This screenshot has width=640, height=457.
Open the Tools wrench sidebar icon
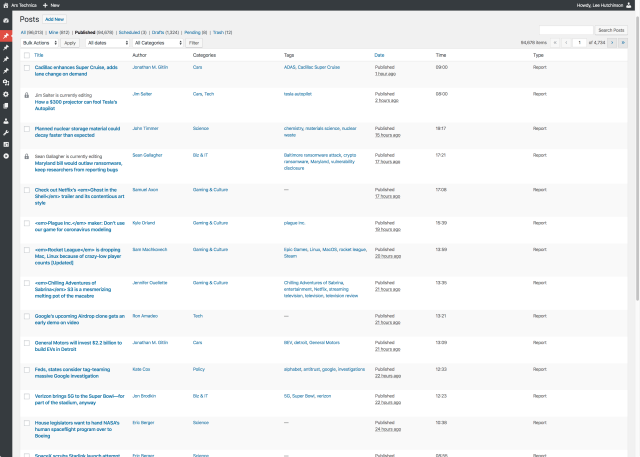[5, 131]
